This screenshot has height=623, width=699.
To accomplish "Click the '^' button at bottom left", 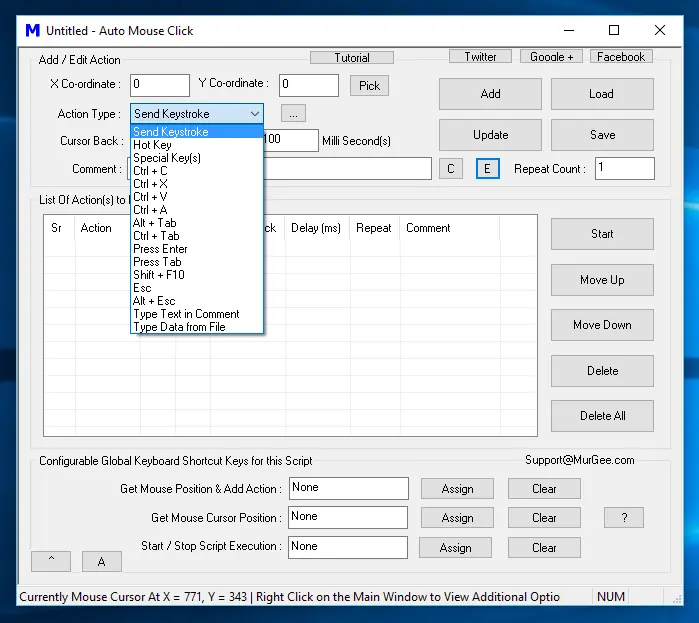I will [51, 561].
